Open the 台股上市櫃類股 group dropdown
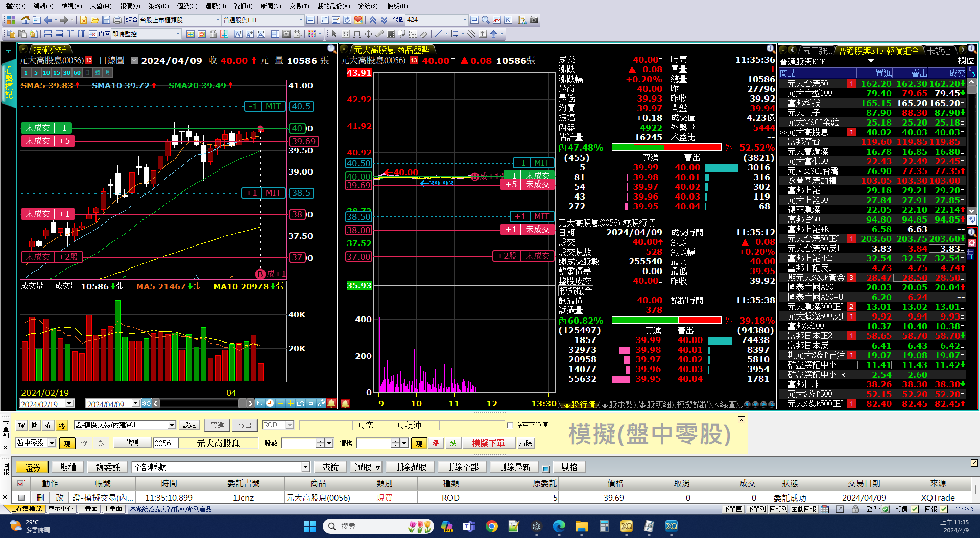980x538 pixels. 217,20
